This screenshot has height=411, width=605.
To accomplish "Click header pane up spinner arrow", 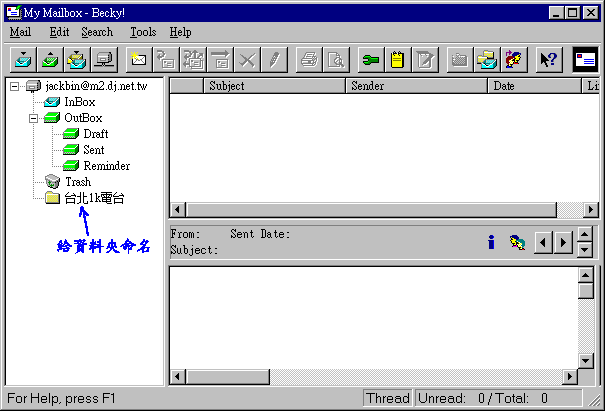I will pyautogui.click(x=585, y=234).
